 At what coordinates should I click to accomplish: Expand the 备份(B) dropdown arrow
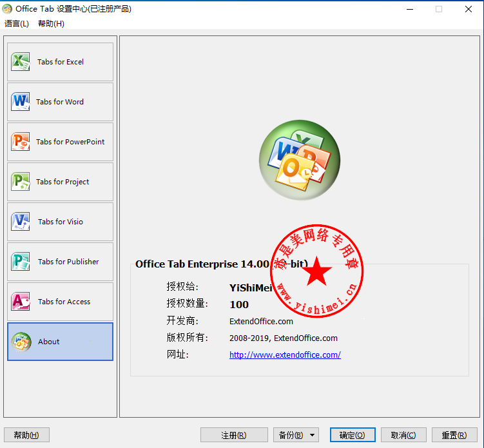[313, 435]
